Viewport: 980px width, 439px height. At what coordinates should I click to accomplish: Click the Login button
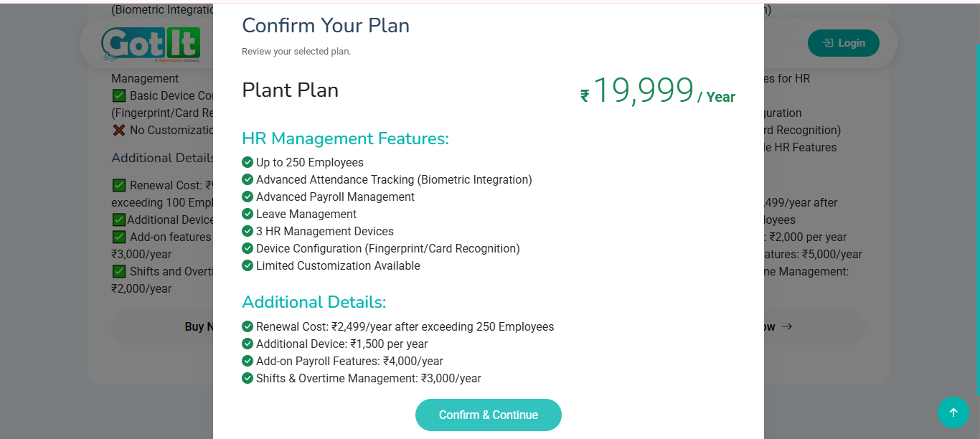(843, 43)
